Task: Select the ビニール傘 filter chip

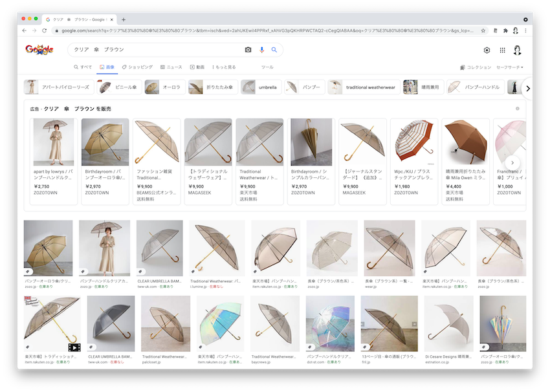Action: click(x=118, y=87)
